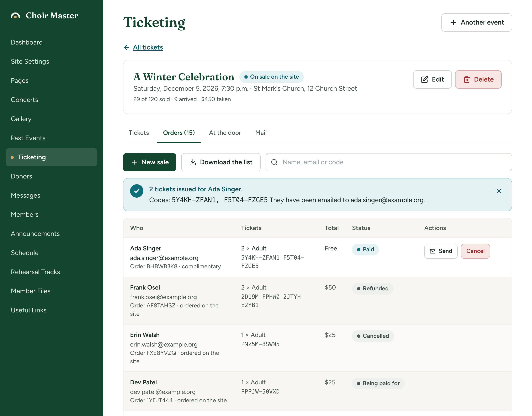Download the list of orders

[x=221, y=162]
